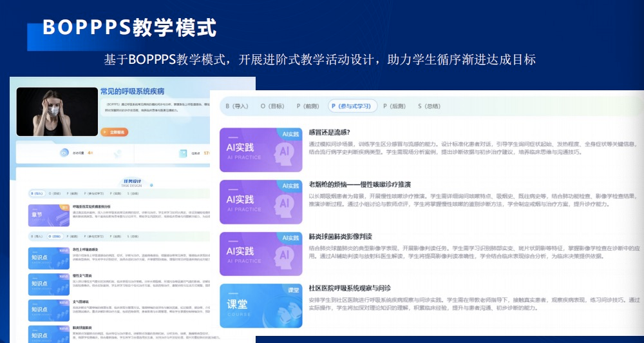The height and width of the screenshot is (343, 644).
Task: Click the eye icon beside the view count
Action: click(x=64, y=153)
